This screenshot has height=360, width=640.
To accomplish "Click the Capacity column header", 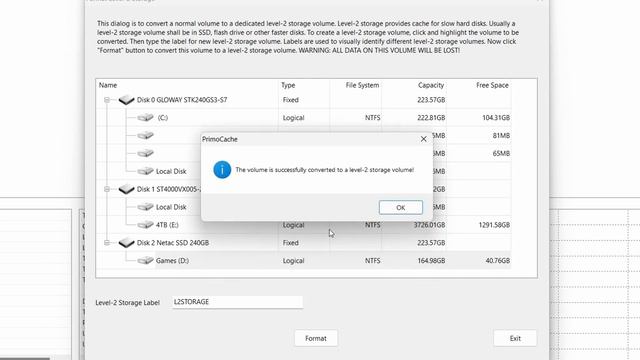I will pyautogui.click(x=431, y=85).
